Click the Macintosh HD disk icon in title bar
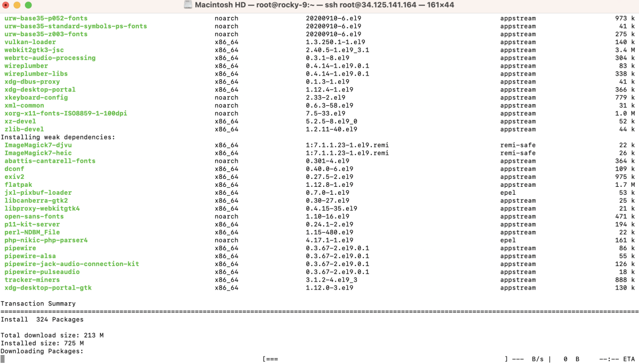The width and height of the screenshot is (639, 364). coord(187,5)
